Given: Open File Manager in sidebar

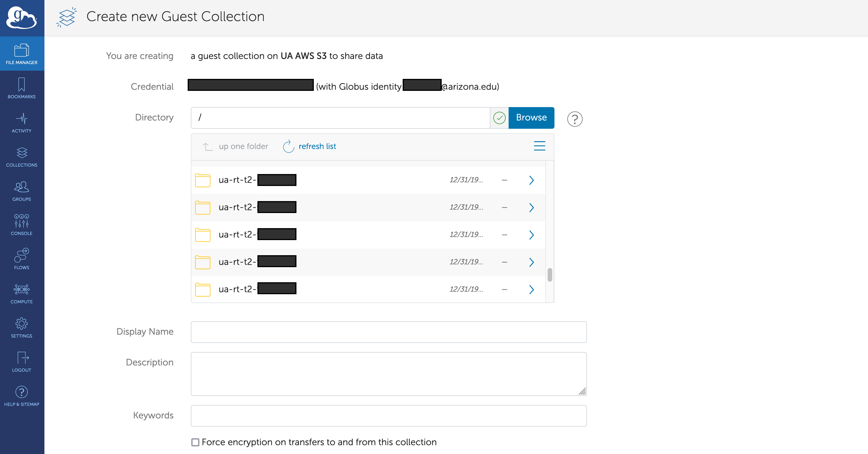Looking at the screenshot, I should (x=22, y=54).
